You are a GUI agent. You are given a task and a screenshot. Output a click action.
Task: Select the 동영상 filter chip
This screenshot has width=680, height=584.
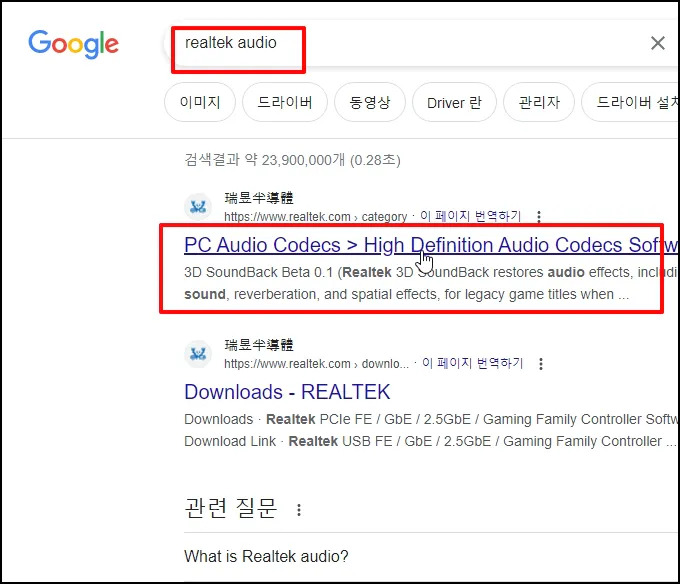[x=369, y=102]
